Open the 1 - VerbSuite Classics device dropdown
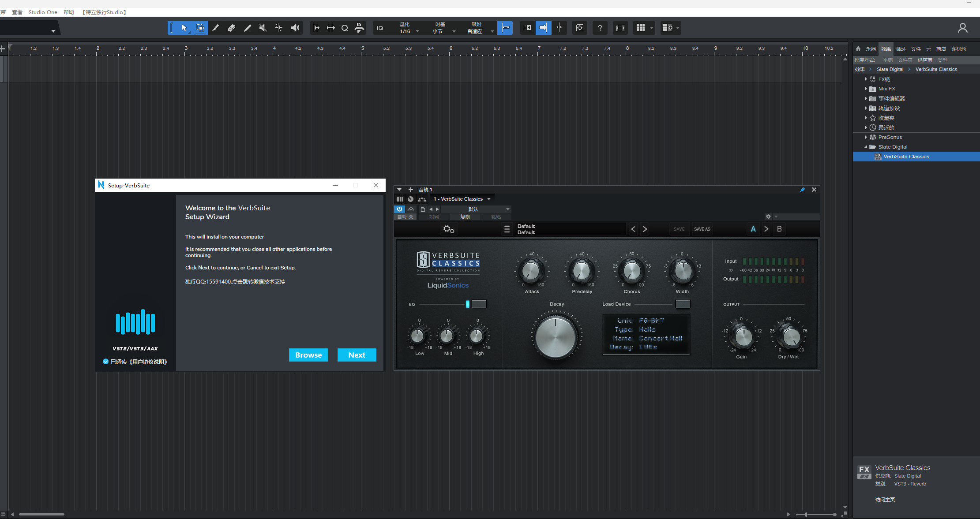This screenshot has width=980, height=519. click(x=462, y=199)
